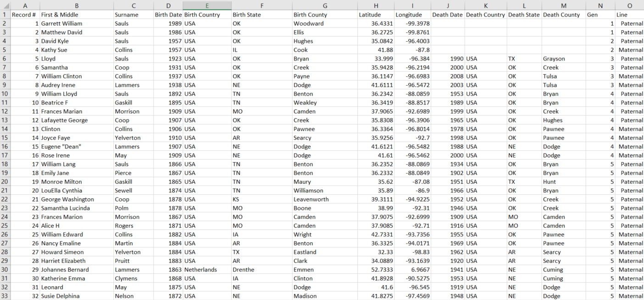Select the Maternal cell for Kathy Sue Collins
This screenshot has width=644, height=300.
point(630,49)
